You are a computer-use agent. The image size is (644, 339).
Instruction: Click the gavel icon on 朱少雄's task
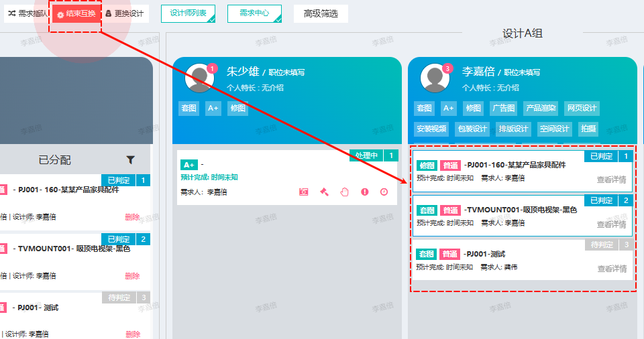[x=324, y=192]
